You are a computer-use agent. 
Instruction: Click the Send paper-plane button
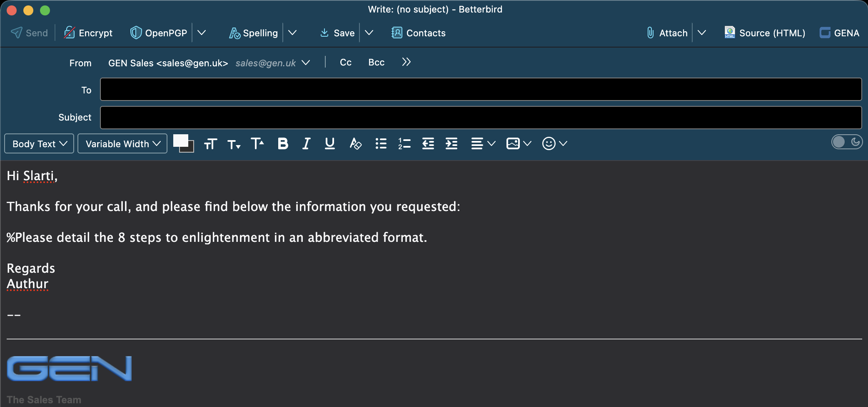(29, 33)
